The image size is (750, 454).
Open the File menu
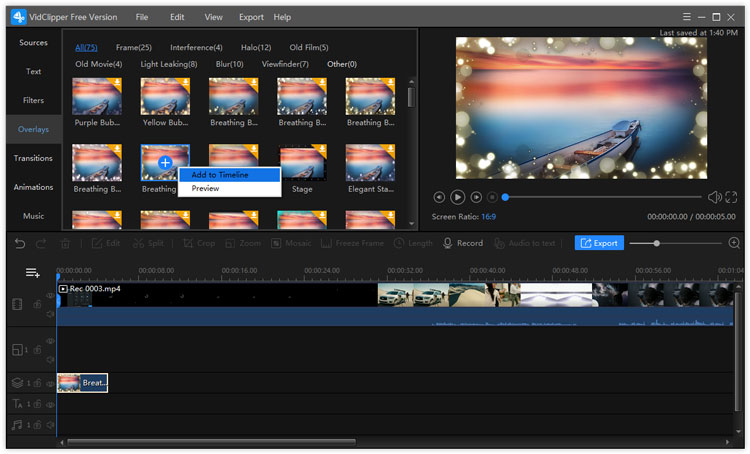[x=142, y=17]
